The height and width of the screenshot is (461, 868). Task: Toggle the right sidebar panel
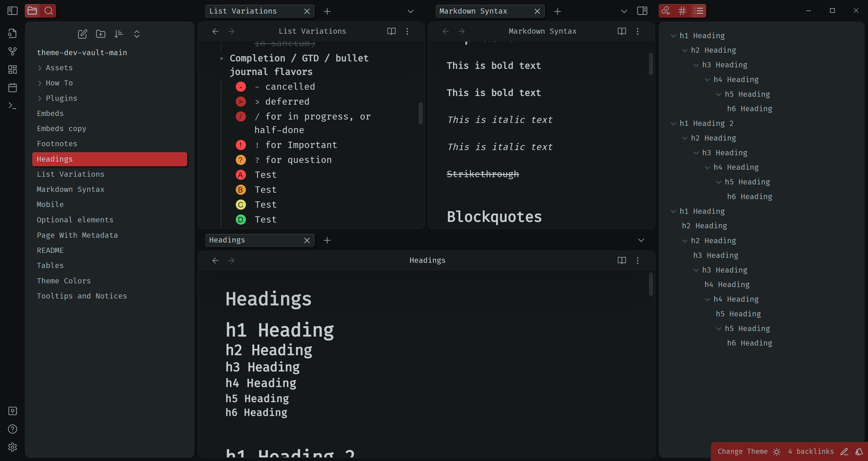point(642,11)
